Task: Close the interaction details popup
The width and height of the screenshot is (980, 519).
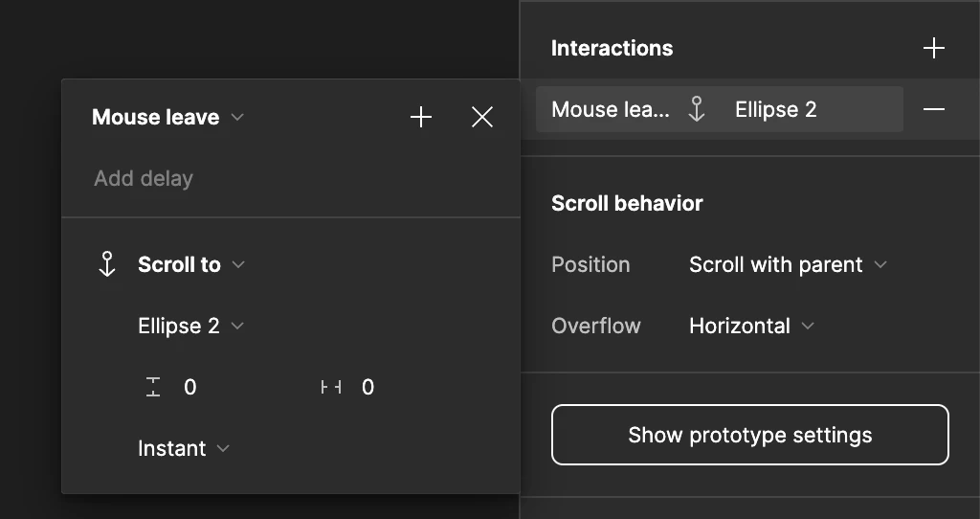Action: [482, 118]
